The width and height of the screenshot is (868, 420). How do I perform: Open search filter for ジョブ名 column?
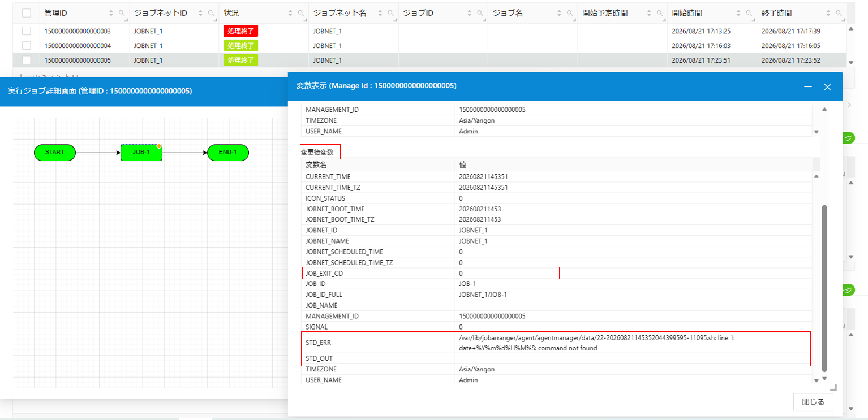point(569,13)
